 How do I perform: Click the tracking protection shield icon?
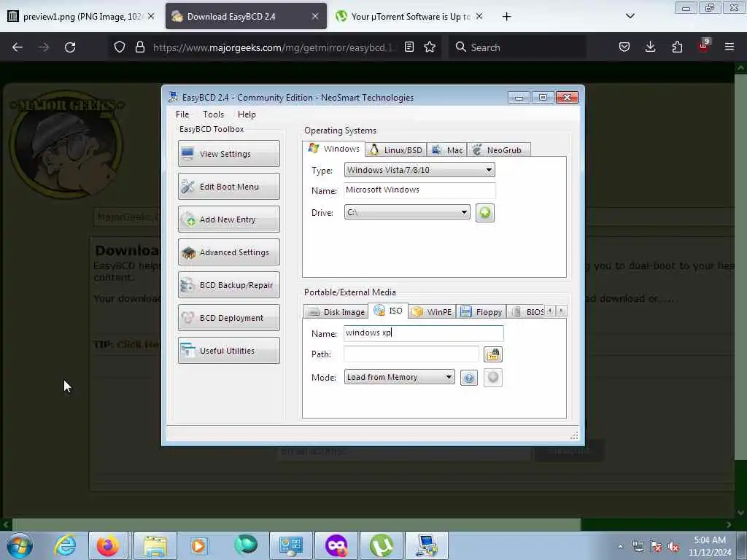click(x=120, y=47)
